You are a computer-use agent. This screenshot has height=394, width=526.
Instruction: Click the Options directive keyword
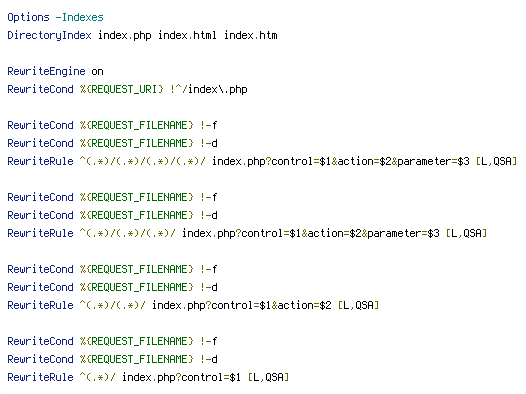29,17
